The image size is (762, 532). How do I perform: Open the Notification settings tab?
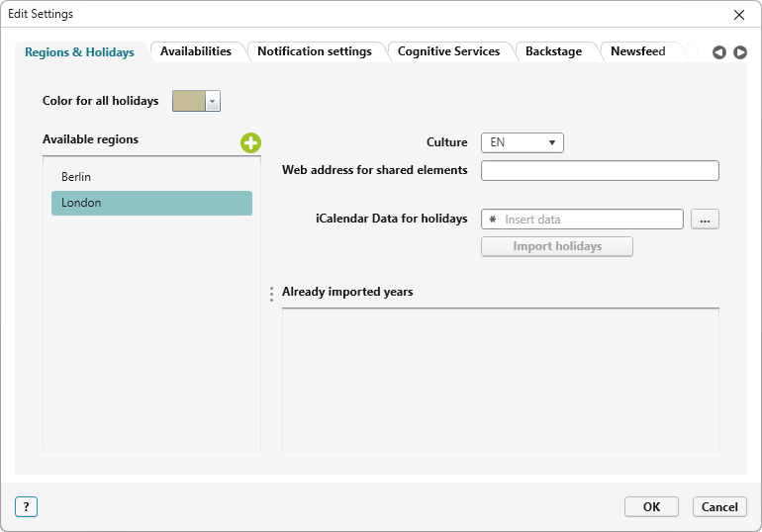tap(315, 51)
